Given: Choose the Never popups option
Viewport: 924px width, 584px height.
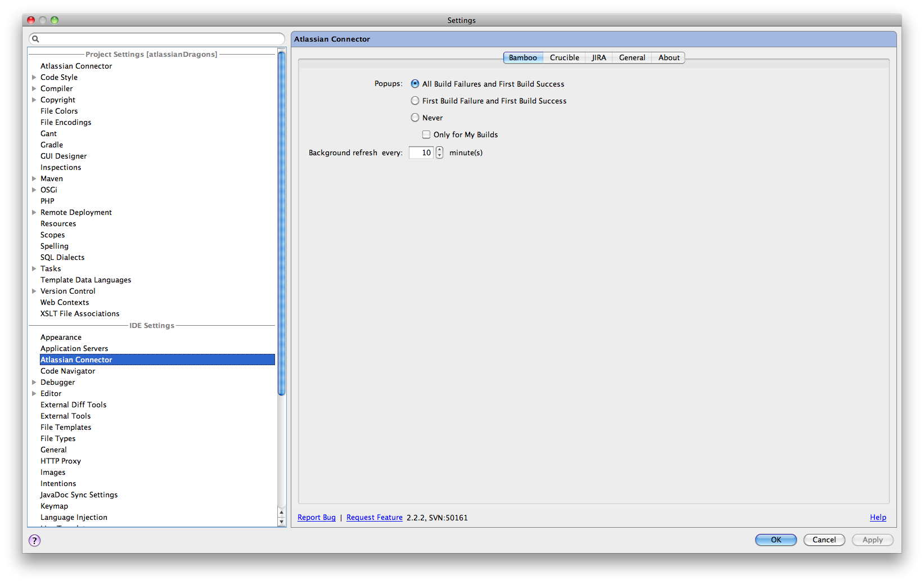Looking at the screenshot, I should (415, 118).
